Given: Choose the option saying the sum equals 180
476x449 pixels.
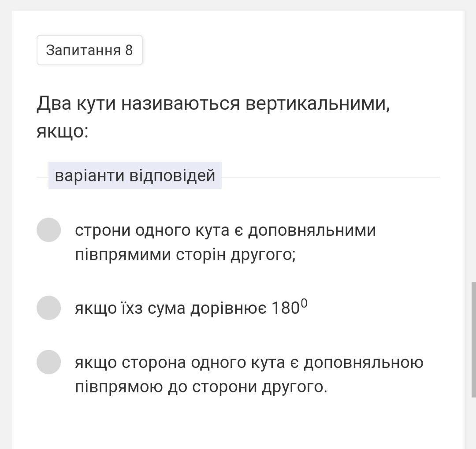Looking at the screenshot, I should click(x=48, y=308).
